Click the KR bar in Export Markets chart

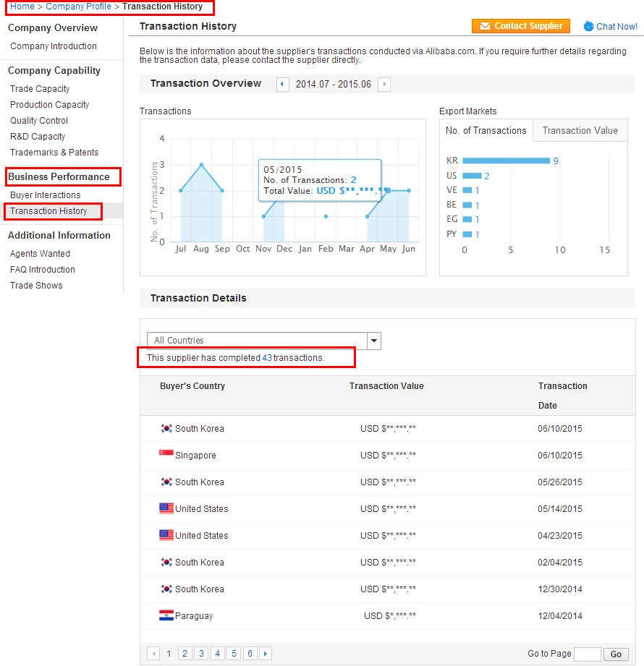[x=506, y=161]
